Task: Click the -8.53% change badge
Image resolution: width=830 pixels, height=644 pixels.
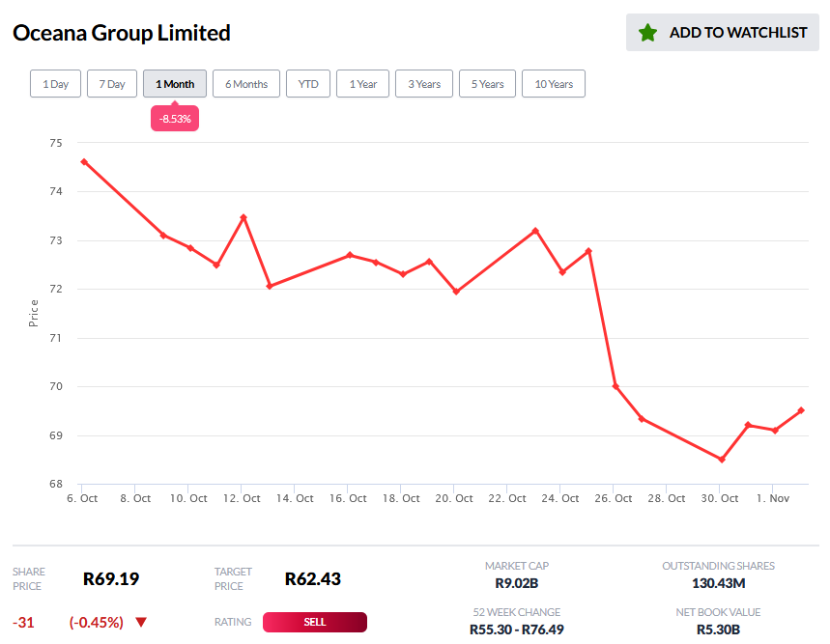Action: 175,119
